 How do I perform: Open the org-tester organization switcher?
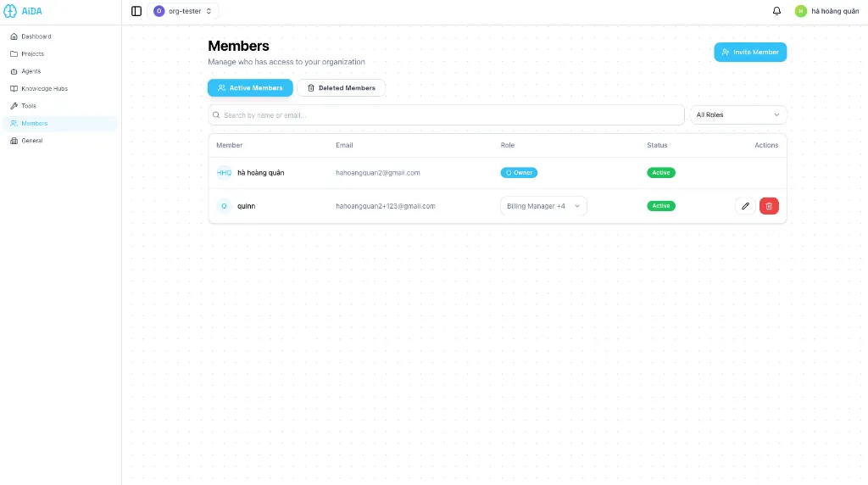click(183, 11)
